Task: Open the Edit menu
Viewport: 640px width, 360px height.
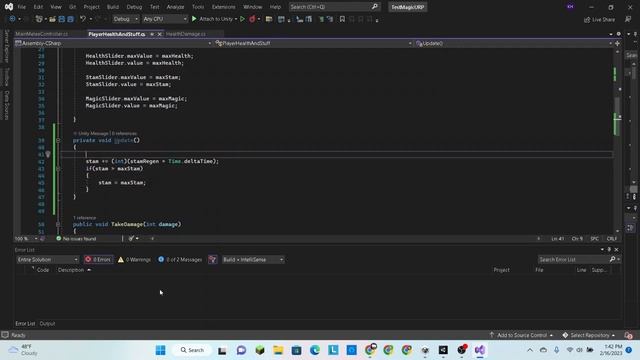Action: pos(38,7)
